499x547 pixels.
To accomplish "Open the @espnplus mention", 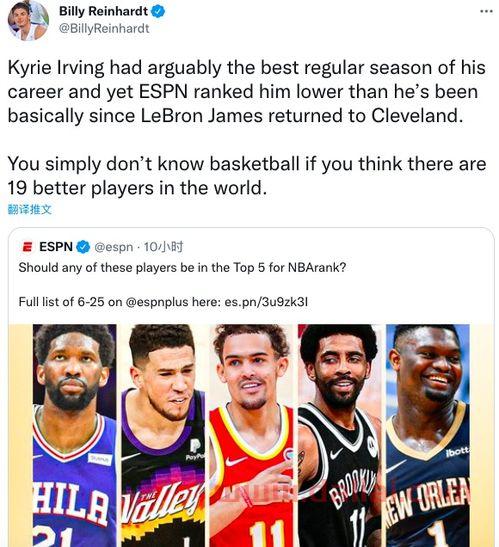I will tap(156, 302).
